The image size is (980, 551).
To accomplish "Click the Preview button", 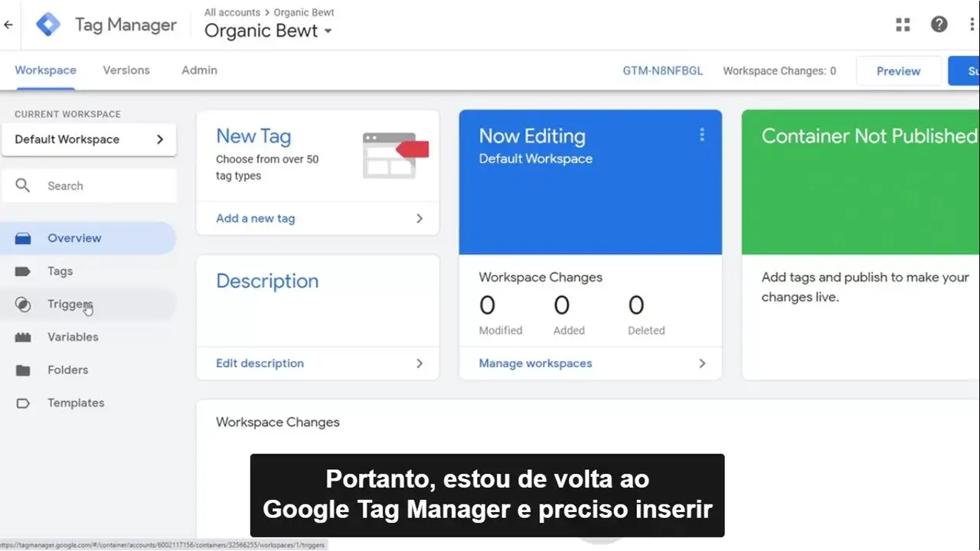I will (x=898, y=71).
